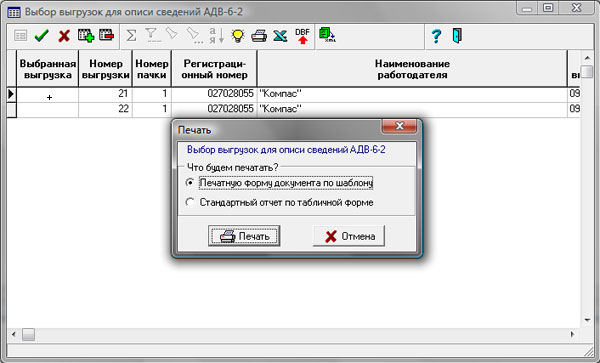Click the light bulb icon

click(238, 36)
